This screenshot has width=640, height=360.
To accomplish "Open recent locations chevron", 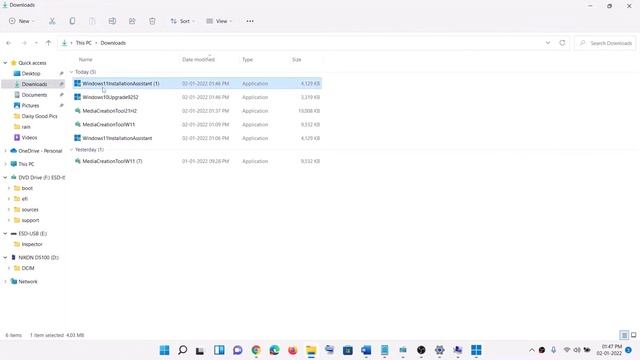I will click(x=36, y=43).
